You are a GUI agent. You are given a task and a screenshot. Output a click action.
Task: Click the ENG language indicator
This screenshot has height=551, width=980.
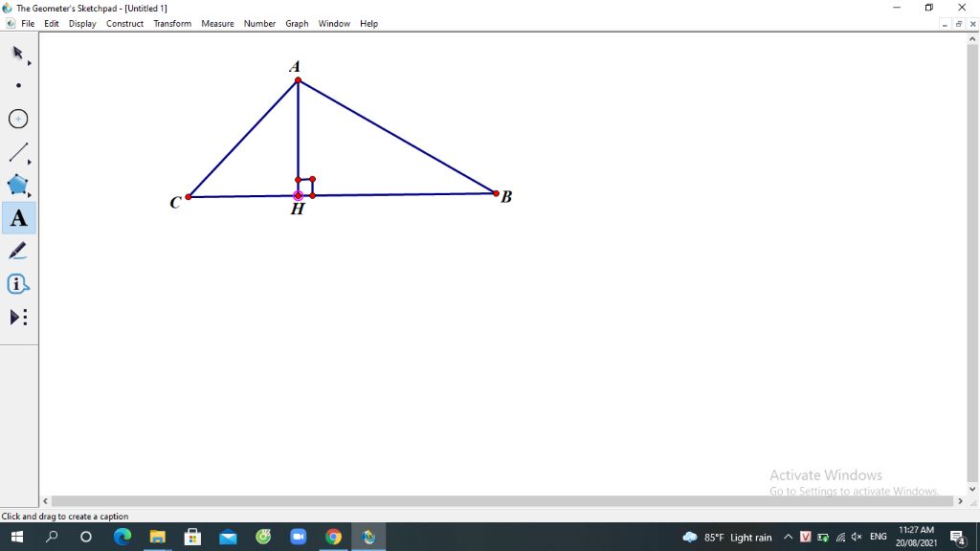(879, 537)
